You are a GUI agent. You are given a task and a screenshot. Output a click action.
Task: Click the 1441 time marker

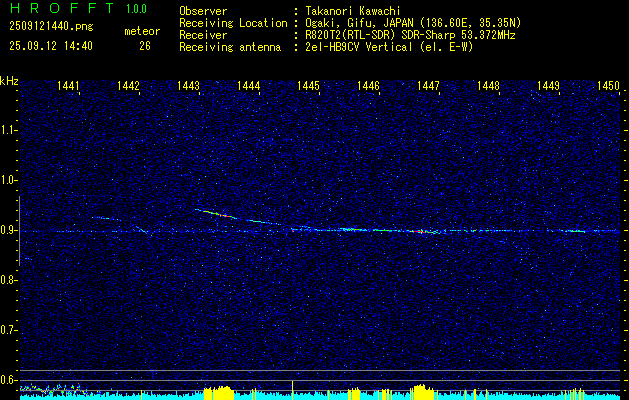tap(69, 87)
